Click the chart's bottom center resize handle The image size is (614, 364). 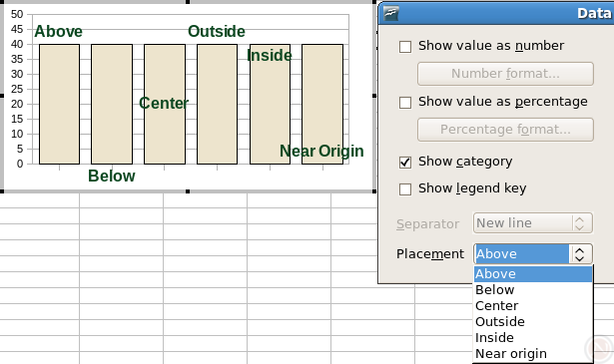188,191
